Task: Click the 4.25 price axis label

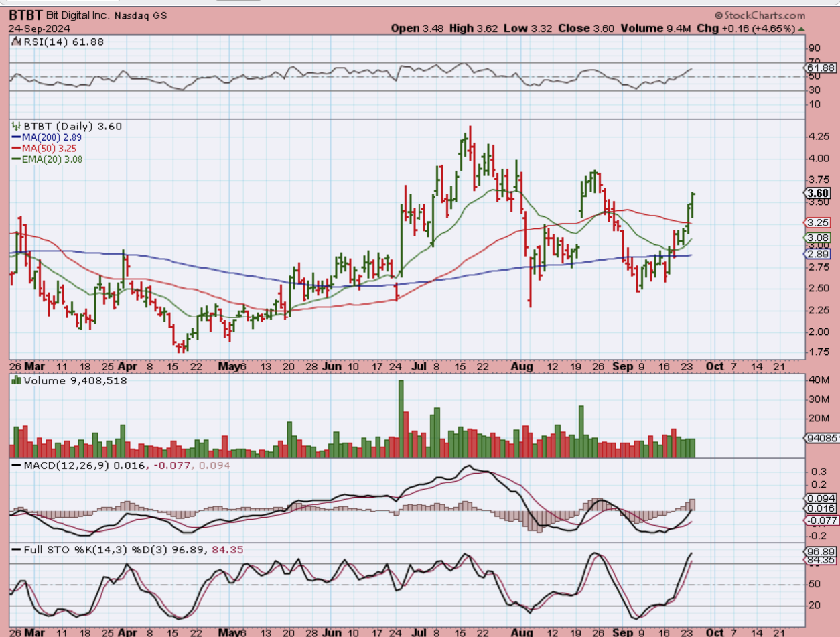Action: click(x=819, y=136)
